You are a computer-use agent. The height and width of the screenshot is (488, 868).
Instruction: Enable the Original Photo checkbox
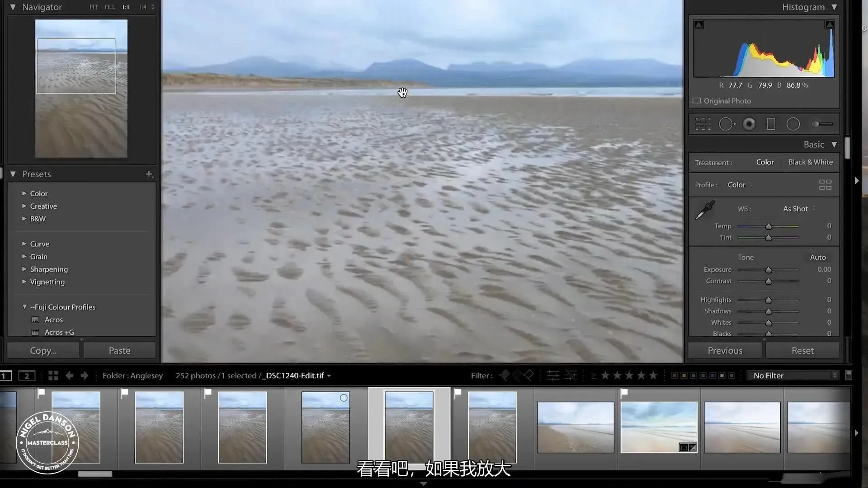pyautogui.click(x=697, y=101)
